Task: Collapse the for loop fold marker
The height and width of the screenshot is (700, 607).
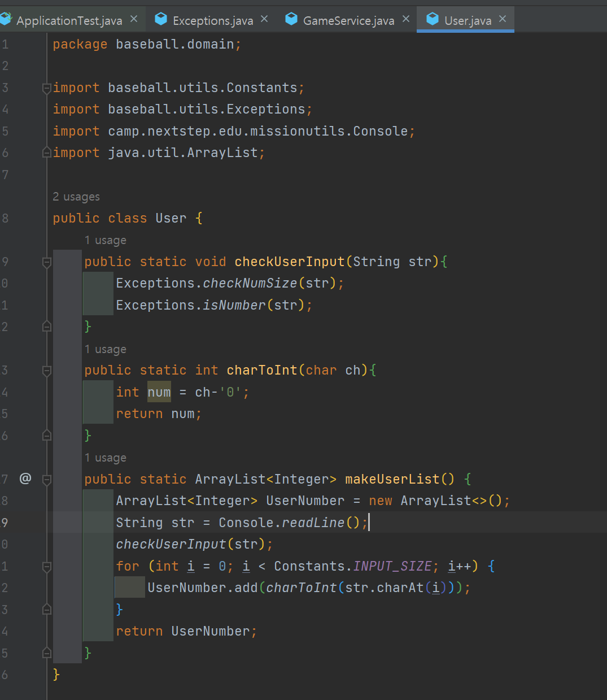Action: [x=47, y=567]
